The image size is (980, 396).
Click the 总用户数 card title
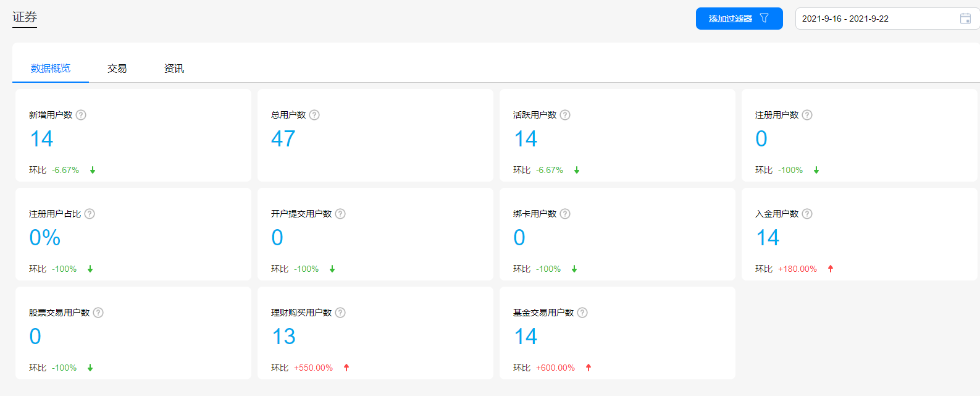[x=288, y=115]
